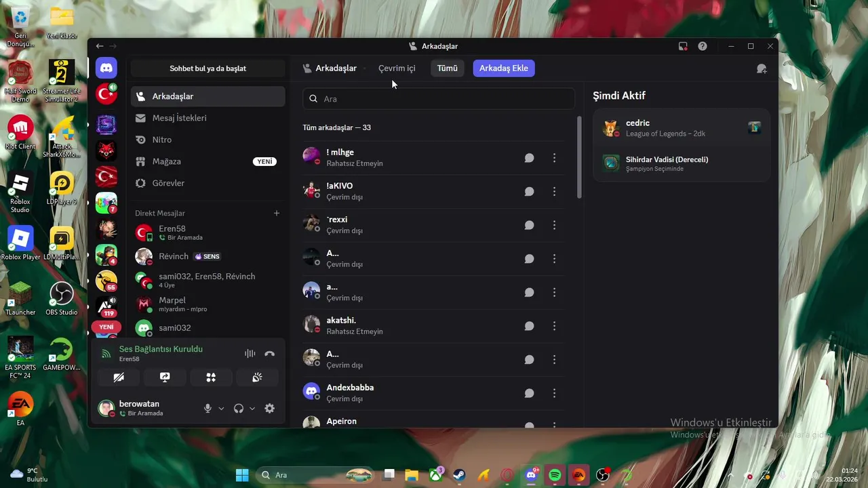Open Görevler in the sidebar
The image size is (868, 488).
(208, 183)
